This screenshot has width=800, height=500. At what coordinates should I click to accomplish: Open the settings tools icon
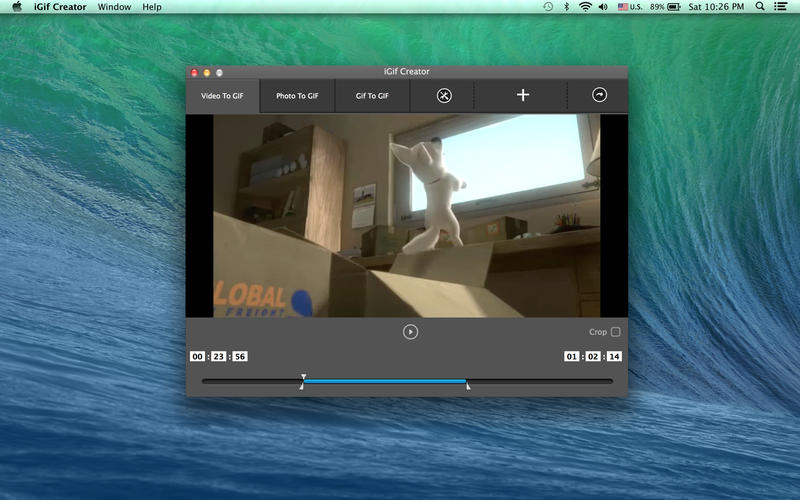coord(445,96)
